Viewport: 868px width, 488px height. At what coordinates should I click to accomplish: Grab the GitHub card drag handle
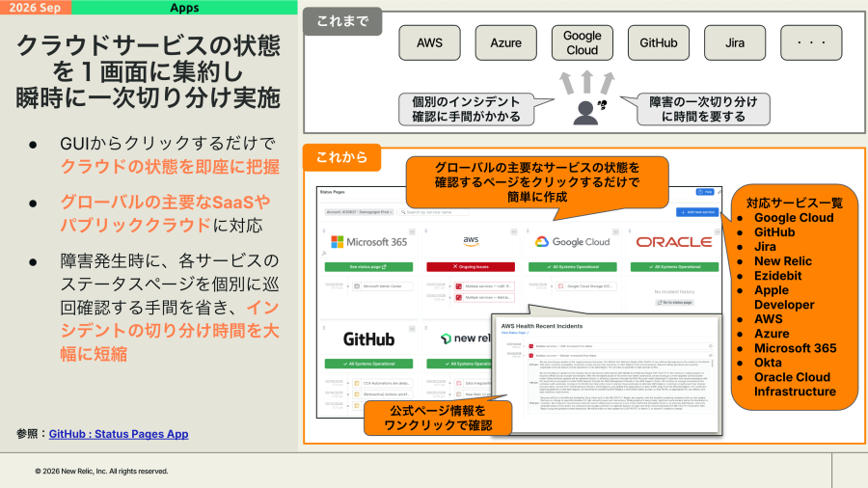(x=324, y=328)
